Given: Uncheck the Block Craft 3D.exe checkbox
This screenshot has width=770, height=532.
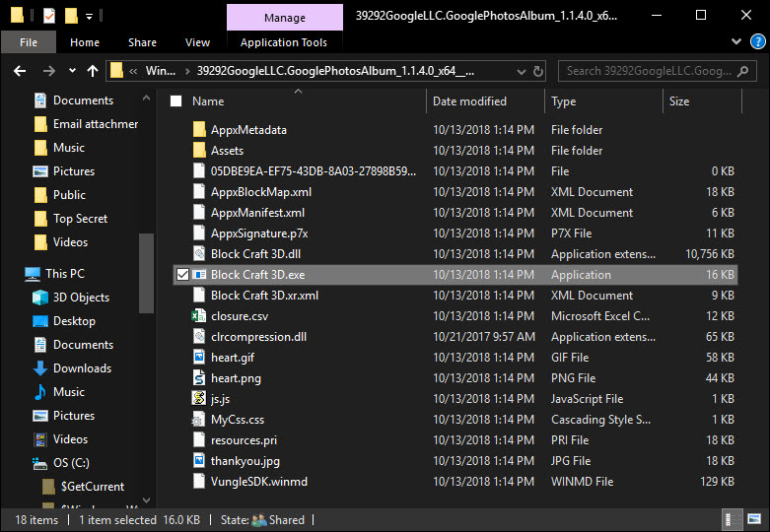Looking at the screenshot, I should click(180, 275).
